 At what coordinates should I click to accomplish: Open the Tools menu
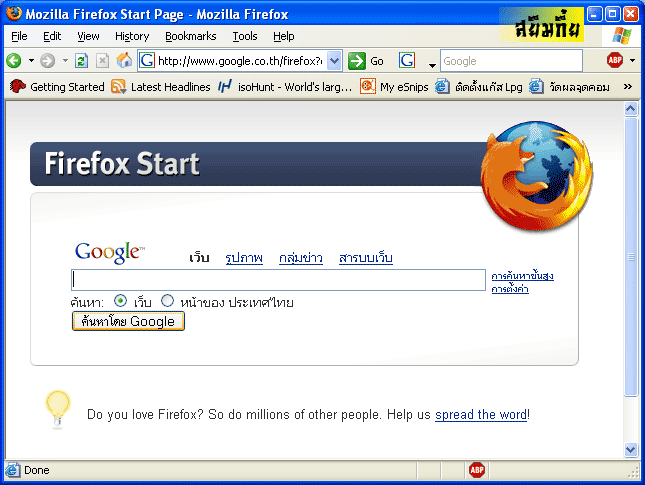[x=245, y=36]
